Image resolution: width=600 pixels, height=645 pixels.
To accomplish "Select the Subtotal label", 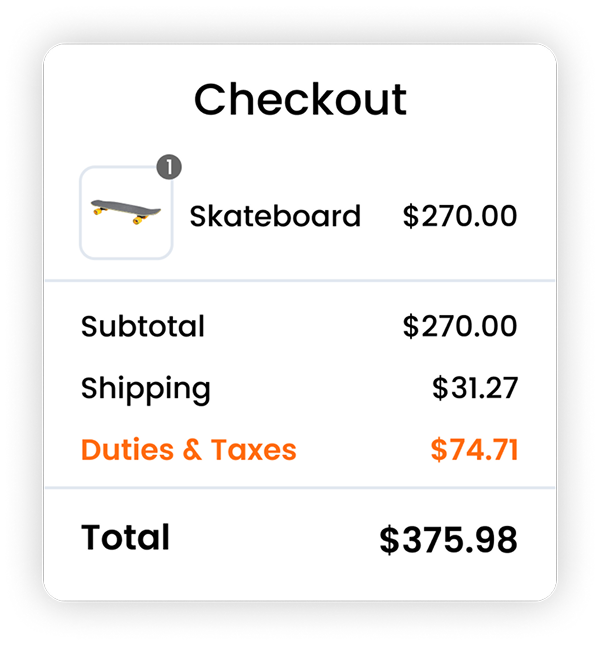I will click(x=143, y=326).
